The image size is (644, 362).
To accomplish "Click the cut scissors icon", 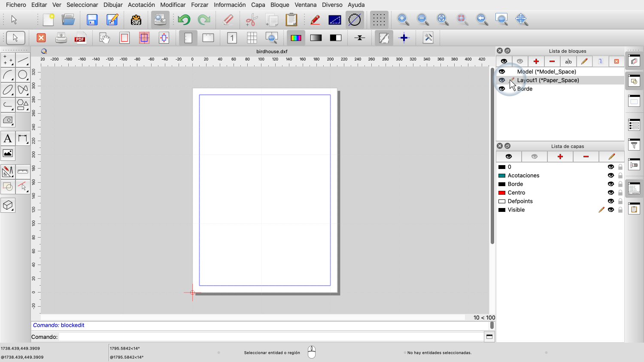I will click(251, 20).
